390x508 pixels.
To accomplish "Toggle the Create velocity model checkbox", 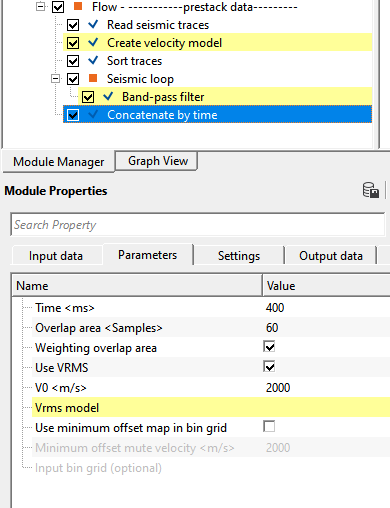I will [x=73, y=43].
